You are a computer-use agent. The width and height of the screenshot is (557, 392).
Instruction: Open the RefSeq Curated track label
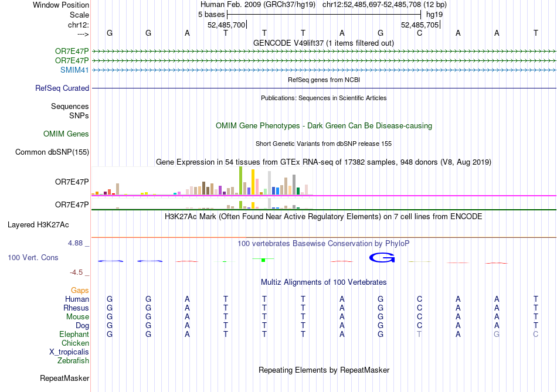click(62, 88)
